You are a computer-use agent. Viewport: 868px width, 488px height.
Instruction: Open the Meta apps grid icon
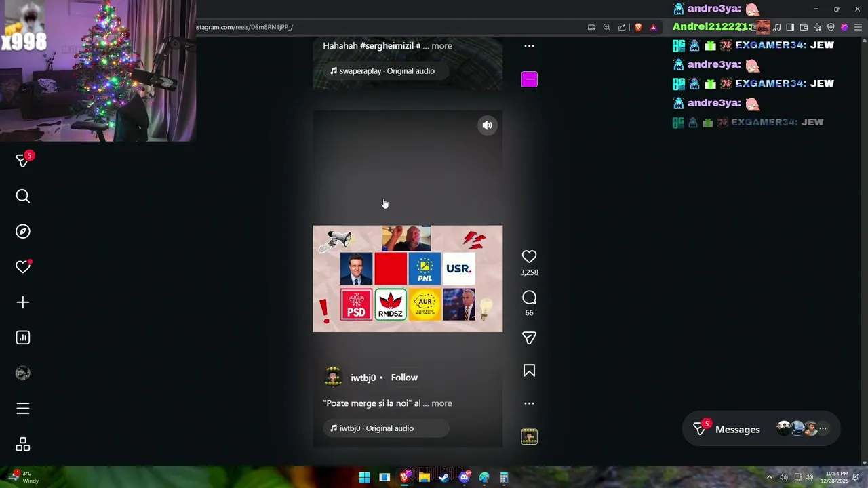coord(23,444)
